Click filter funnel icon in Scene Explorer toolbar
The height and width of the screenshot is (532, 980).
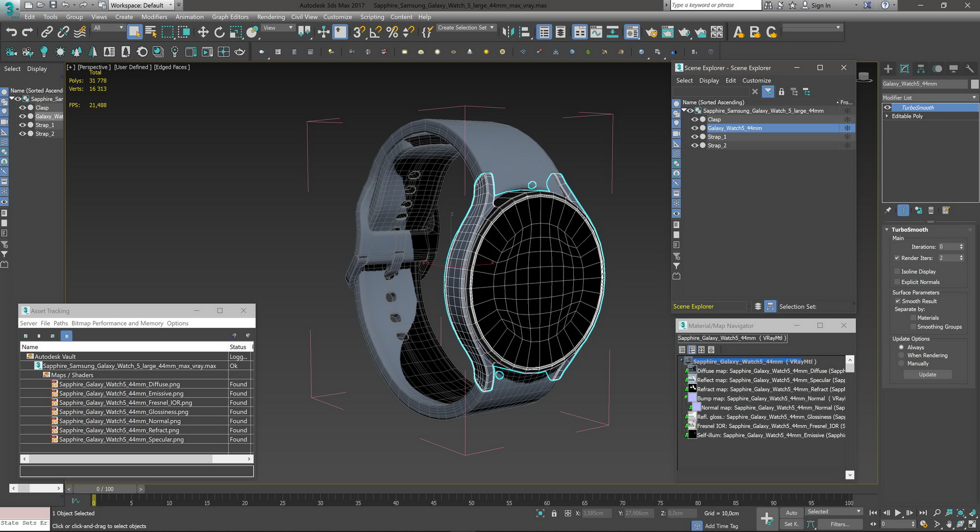point(768,92)
